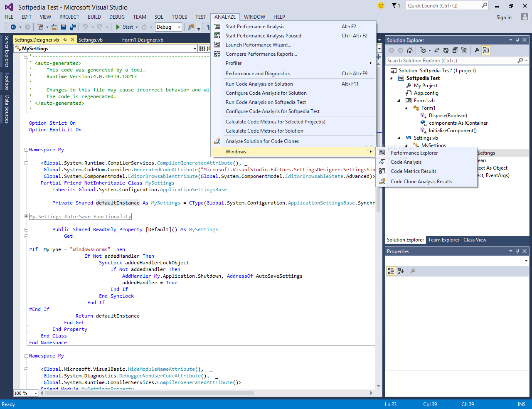Select InitializeComponent() in Solution Explorer
Screen dimensions: 532x409
pos(453,131)
